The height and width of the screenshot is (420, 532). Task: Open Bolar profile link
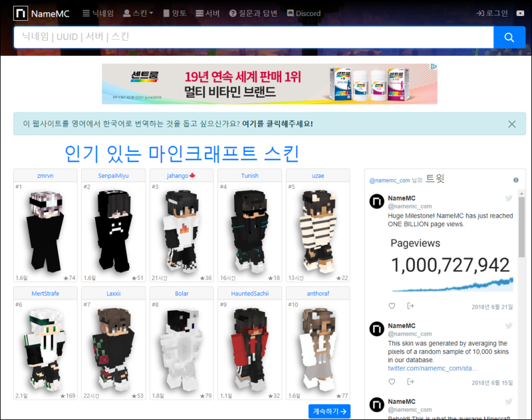pos(182,294)
